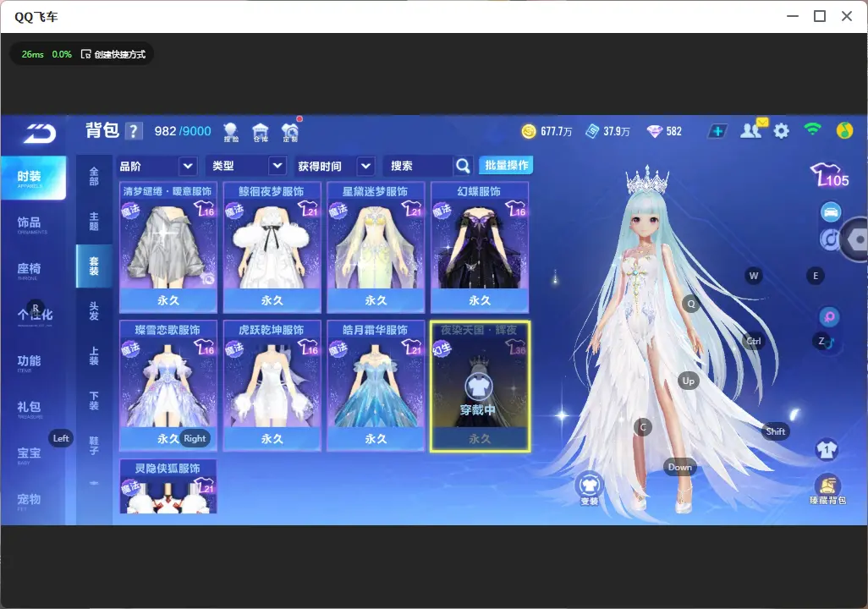
Task: Open the 仓库 warehouse icon
Action: tap(261, 132)
